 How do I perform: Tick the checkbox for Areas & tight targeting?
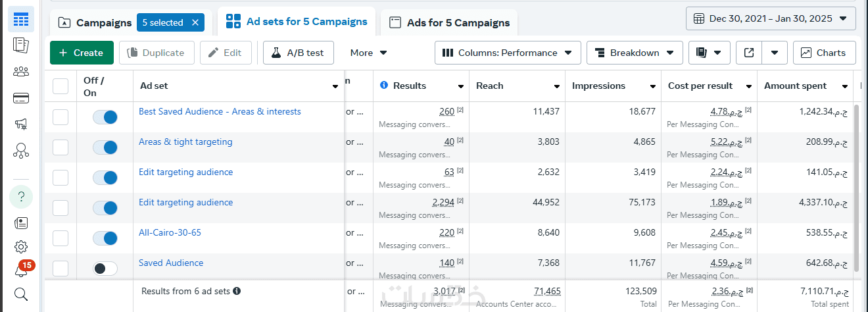tap(60, 147)
